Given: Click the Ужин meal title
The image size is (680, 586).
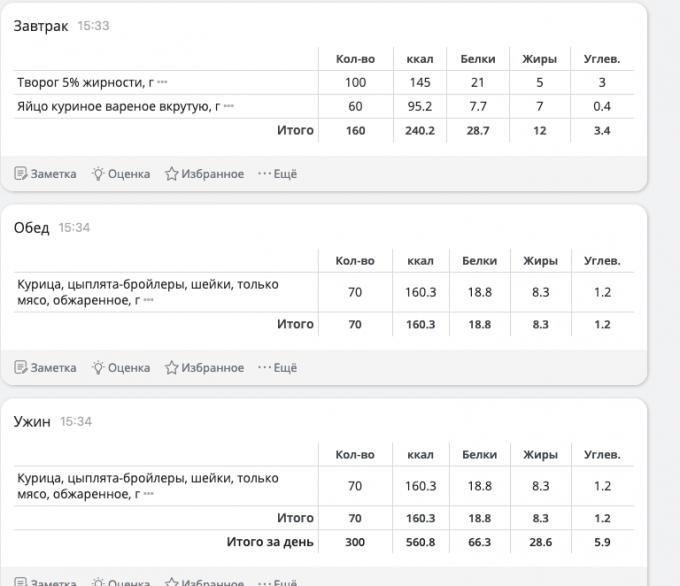Looking at the screenshot, I should click(x=32, y=422).
